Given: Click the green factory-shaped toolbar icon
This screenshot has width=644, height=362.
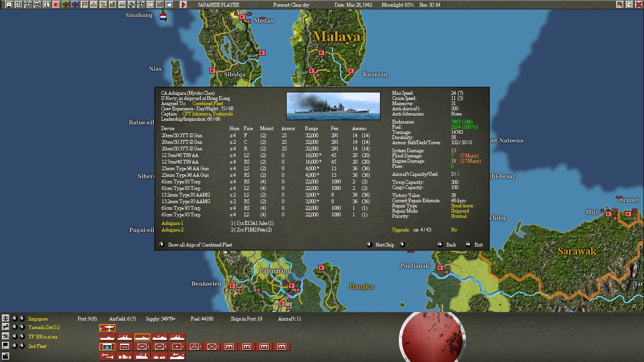Looking at the screenshot, I should click(x=113, y=5).
